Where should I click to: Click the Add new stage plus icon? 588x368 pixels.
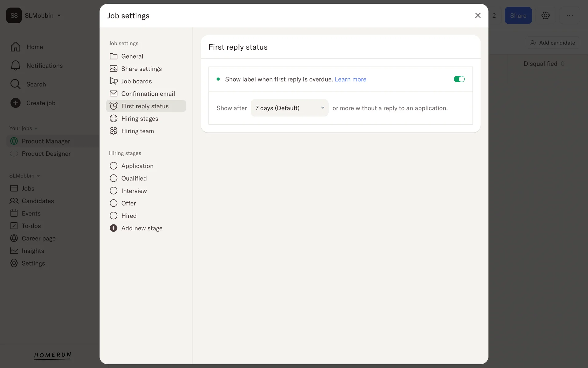coord(113,228)
